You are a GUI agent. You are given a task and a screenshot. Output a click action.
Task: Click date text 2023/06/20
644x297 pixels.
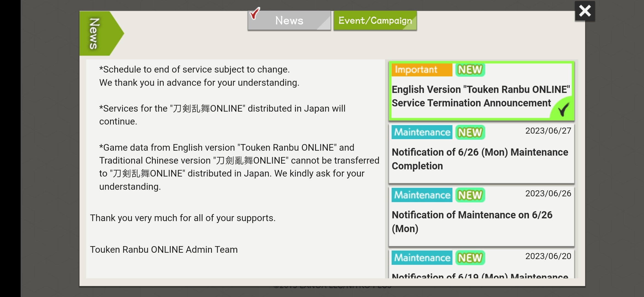(548, 256)
